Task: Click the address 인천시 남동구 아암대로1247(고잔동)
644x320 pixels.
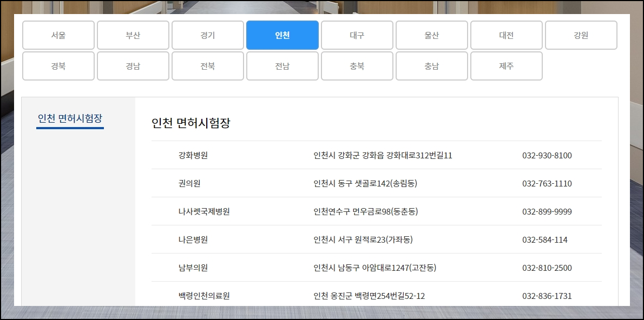Action: tap(374, 268)
